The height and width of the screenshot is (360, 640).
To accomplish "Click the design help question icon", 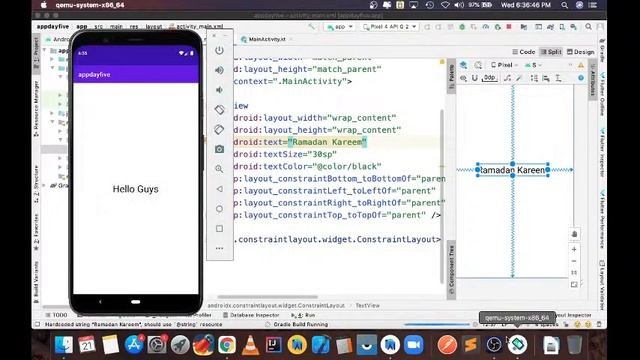I will (x=581, y=78).
